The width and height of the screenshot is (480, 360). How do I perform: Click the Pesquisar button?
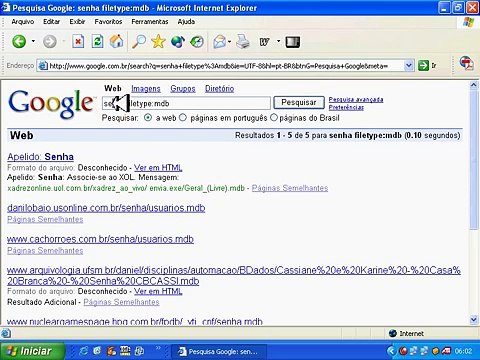click(299, 102)
